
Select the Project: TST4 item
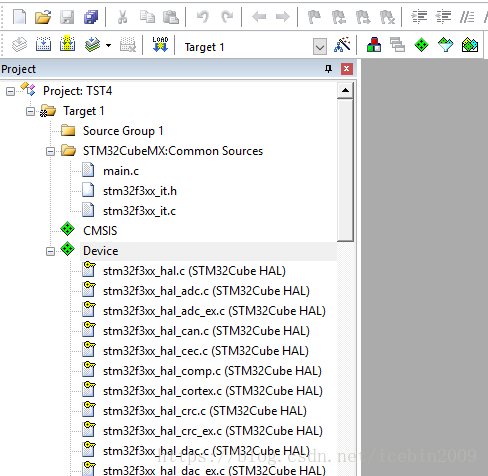coord(77,91)
